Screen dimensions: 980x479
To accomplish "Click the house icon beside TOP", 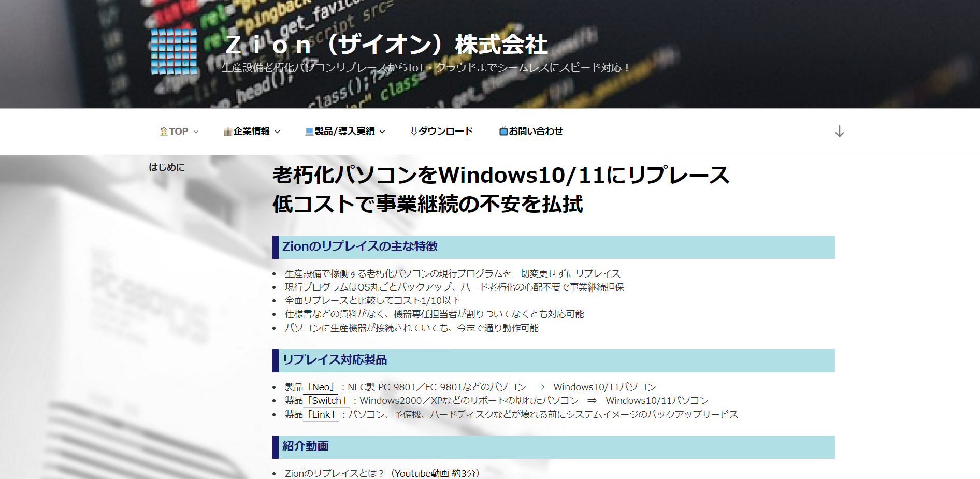I will point(164,132).
